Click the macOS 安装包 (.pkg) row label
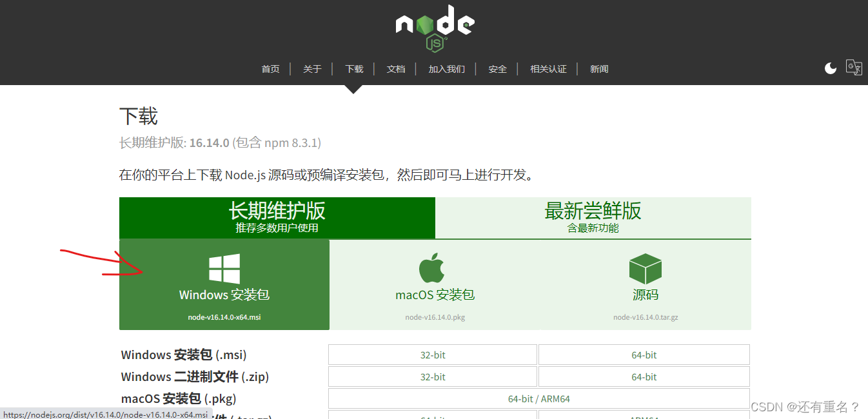 click(x=179, y=399)
